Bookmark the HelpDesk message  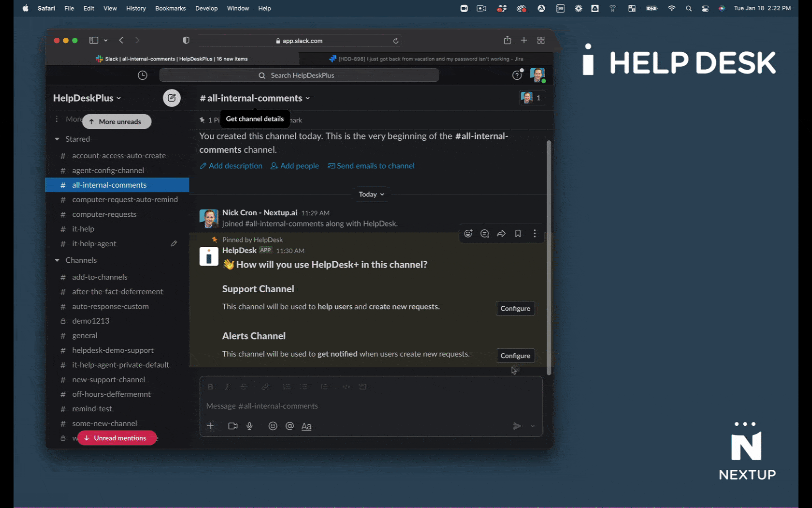(518, 234)
